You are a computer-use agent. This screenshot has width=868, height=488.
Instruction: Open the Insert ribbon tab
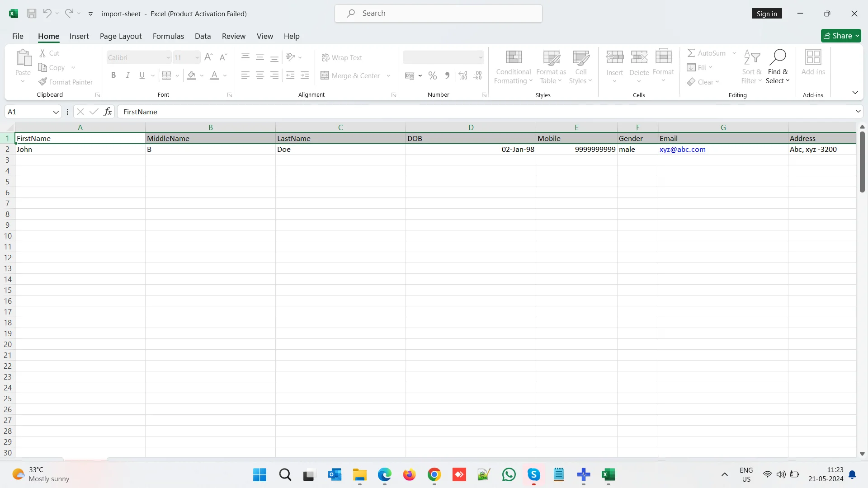click(79, 36)
